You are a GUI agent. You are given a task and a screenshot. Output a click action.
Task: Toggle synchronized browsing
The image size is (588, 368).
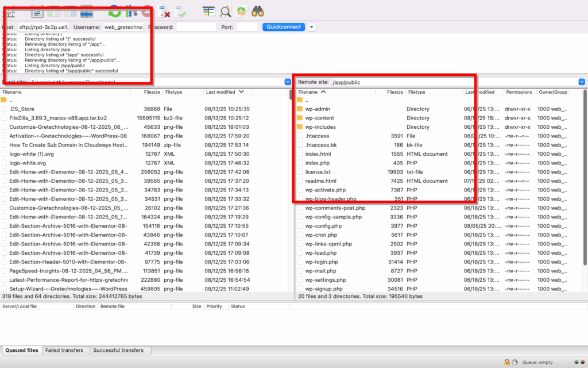pos(241,11)
